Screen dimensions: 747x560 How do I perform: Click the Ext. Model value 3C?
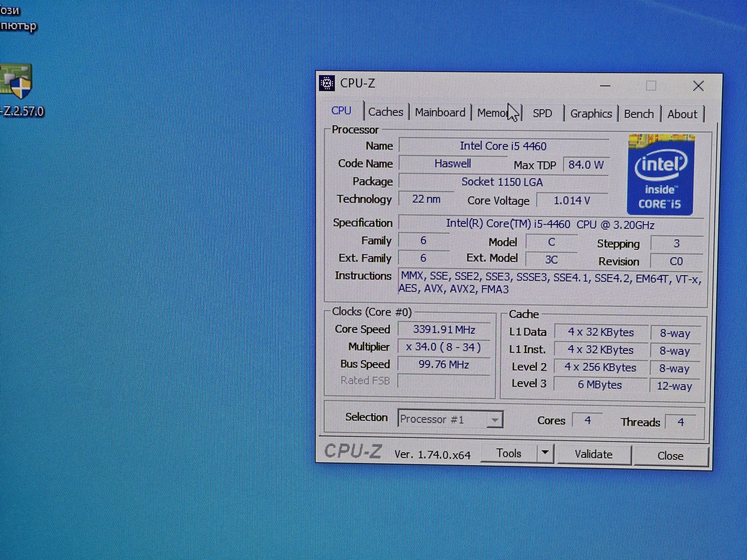[x=551, y=259]
